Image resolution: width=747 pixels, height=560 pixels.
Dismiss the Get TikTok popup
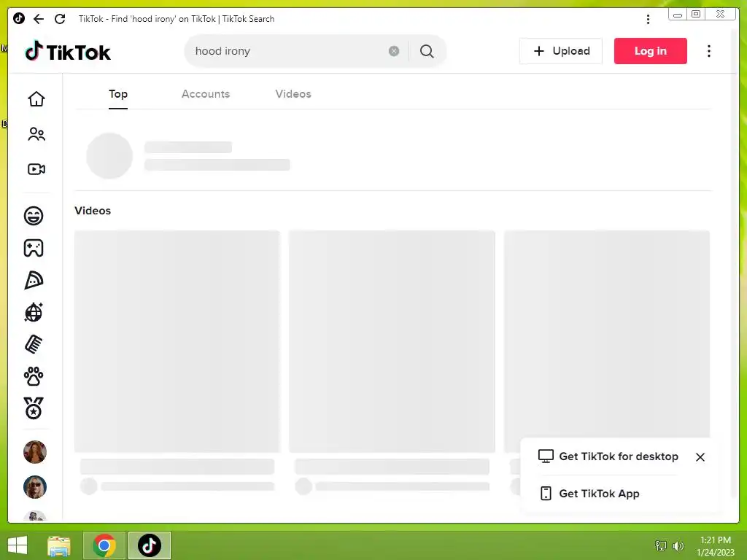click(700, 457)
